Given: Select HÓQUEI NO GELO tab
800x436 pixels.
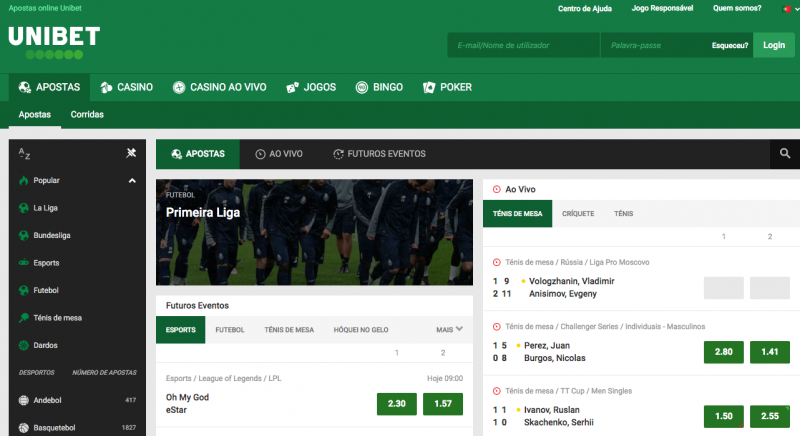Looking at the screenshot, I should [361, 330].
